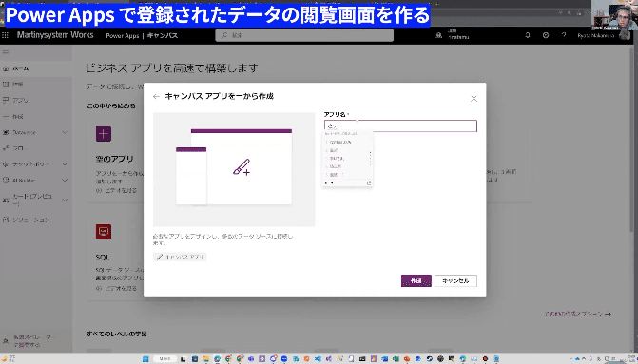
Task: Click the purple 作成 button in the dialog
Action: coord(416,281)
